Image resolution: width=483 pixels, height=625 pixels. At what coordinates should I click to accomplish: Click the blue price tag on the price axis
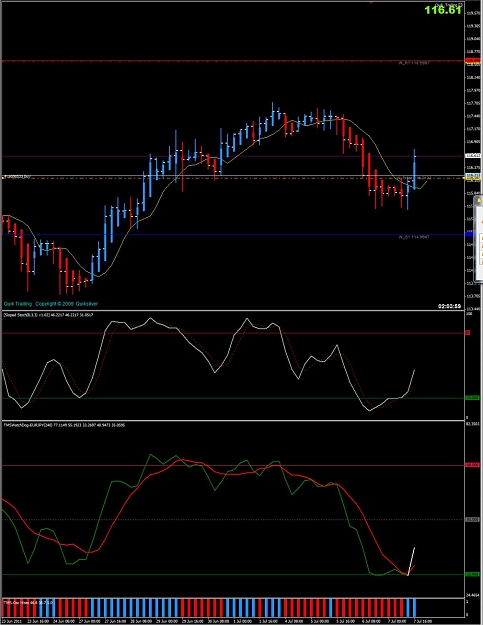[x=469, y=234]
